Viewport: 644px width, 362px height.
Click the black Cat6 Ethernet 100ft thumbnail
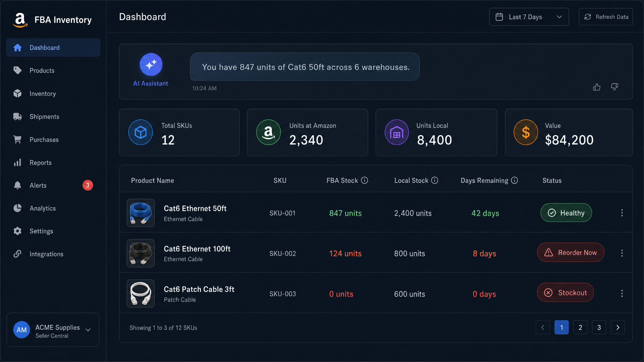[141, 253]
